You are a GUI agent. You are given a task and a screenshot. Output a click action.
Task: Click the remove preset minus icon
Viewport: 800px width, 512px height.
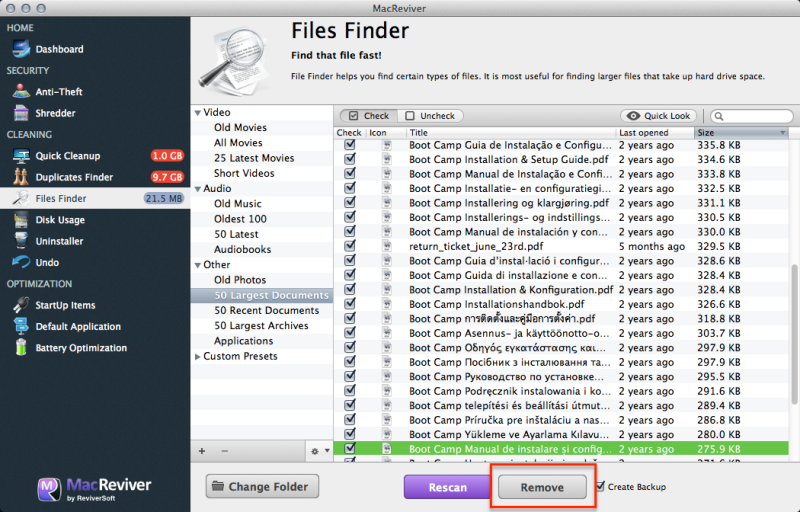[x=224, y=451]
